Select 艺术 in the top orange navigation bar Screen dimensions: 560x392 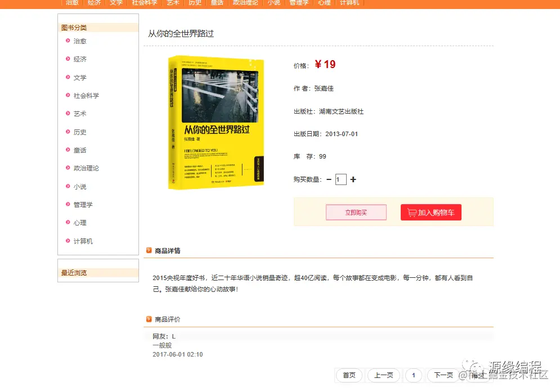173,2
